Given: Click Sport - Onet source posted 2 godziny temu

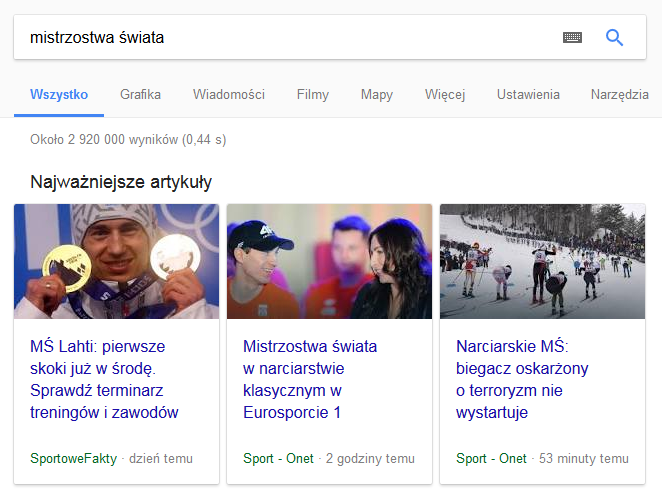Looking at the screenshot, I should 278,458.
